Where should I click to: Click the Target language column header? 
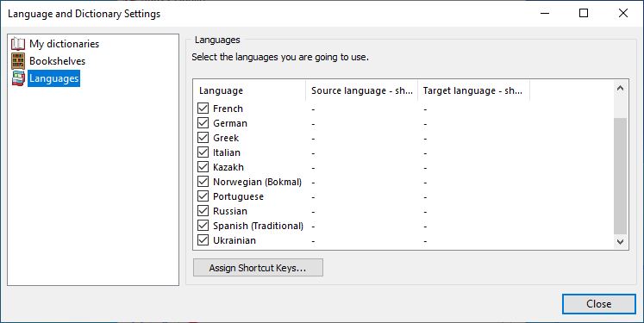(x=473, y=90)
